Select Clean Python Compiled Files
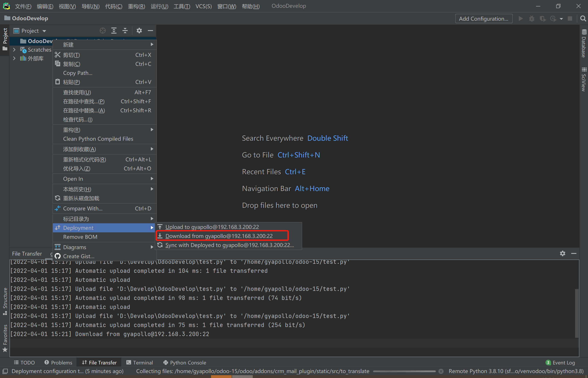Screen dimensions: 588x378 pos(105,139)
